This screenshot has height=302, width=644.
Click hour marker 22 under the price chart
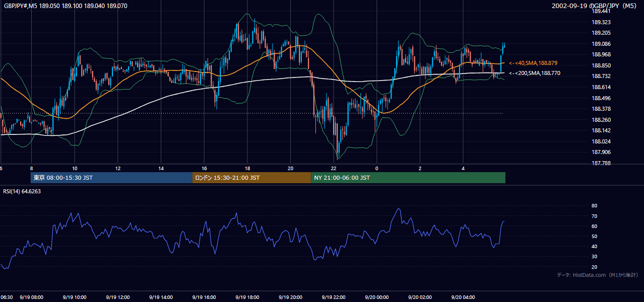(x=334, y=168)
